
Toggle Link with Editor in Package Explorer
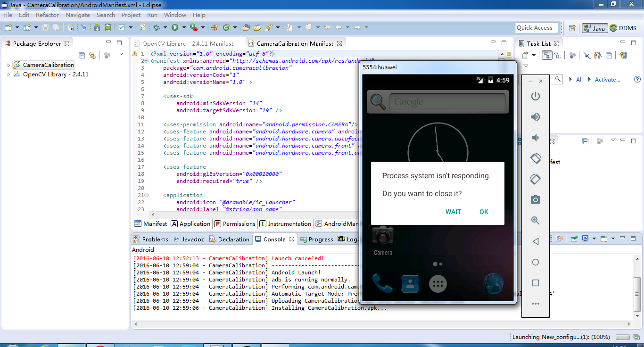pos(92,55)
